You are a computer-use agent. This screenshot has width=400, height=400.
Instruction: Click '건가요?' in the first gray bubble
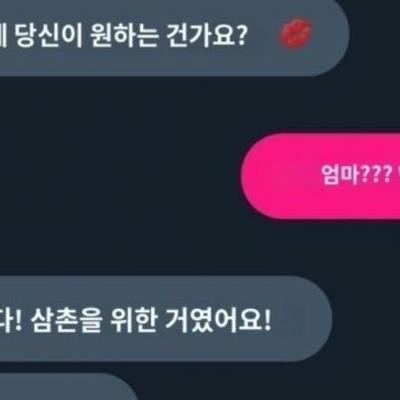(x=207, y=34)
